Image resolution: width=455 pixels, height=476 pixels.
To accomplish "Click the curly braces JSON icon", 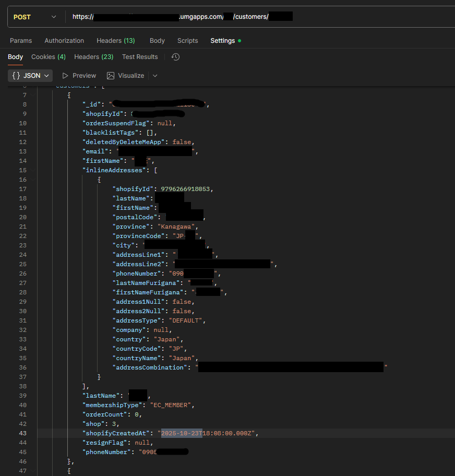I will coord(16,76).
